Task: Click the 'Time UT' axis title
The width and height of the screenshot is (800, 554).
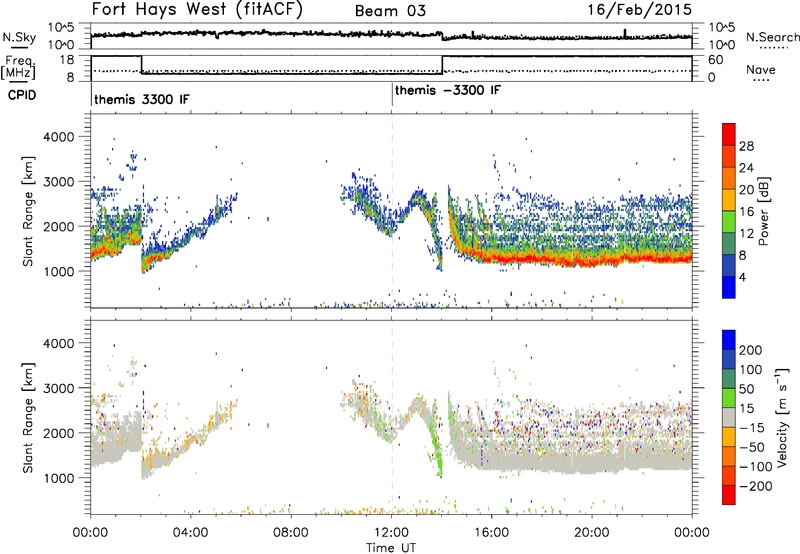Action: click(x=391, y=548)
